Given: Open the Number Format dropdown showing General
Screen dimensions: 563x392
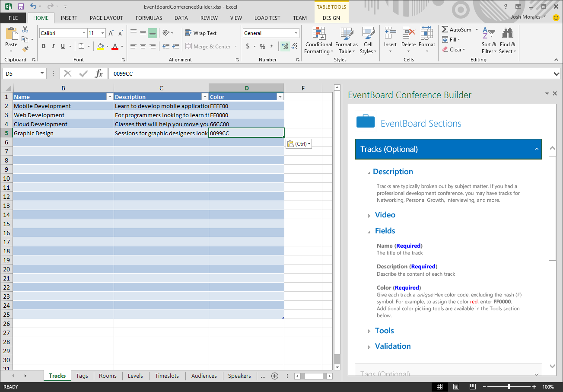Looking at the screenshot, I should (x=271, y=33).
